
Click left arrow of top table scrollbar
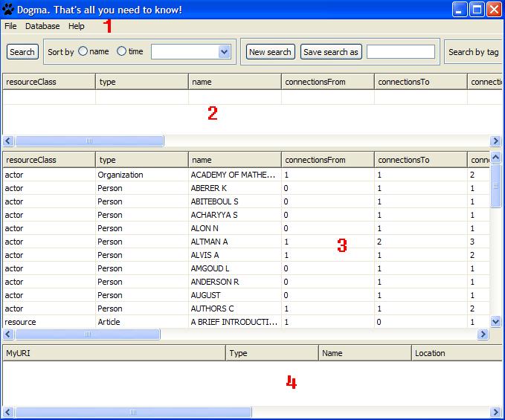tap(8, 141)
